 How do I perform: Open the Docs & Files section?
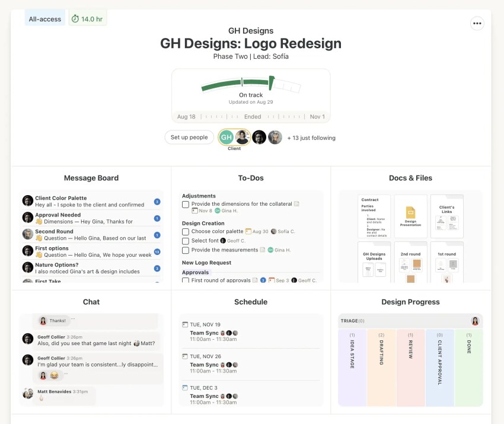coord(410,178)
